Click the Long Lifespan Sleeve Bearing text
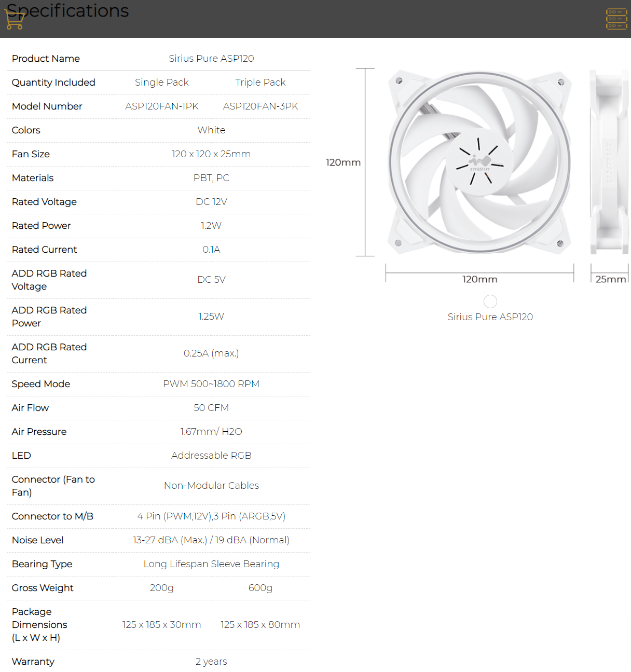 click(211, 564)
